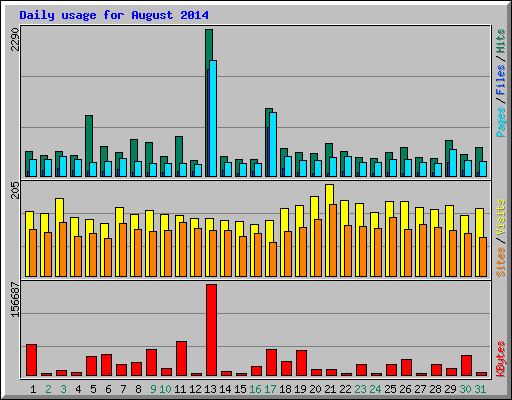Click day 25 on the x-axis

390,389
